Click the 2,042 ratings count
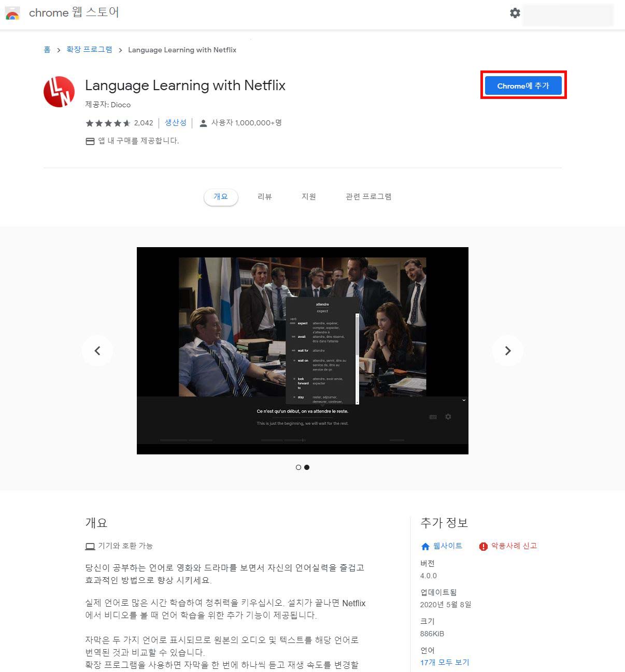Screen dimensions: 625x672 (144, 123)
